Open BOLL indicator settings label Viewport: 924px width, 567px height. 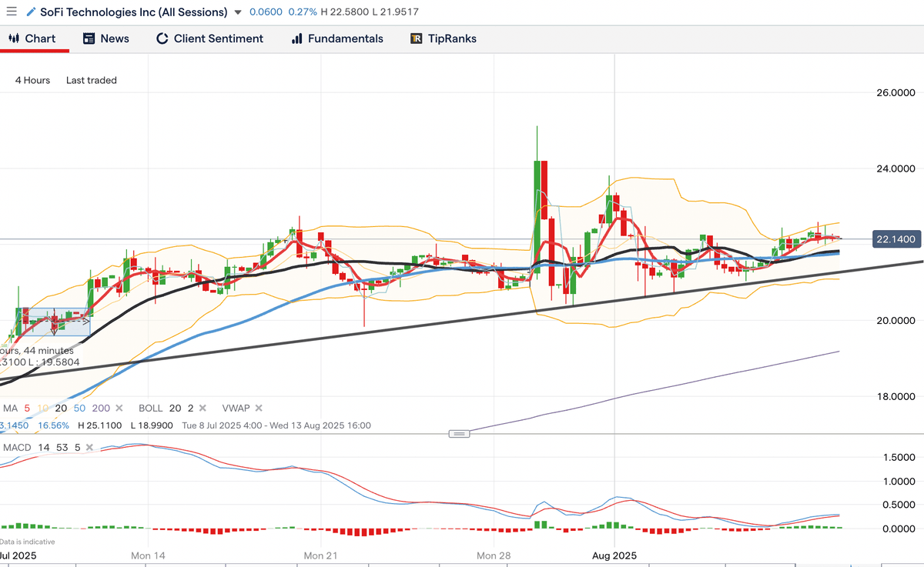coord(150,409)
